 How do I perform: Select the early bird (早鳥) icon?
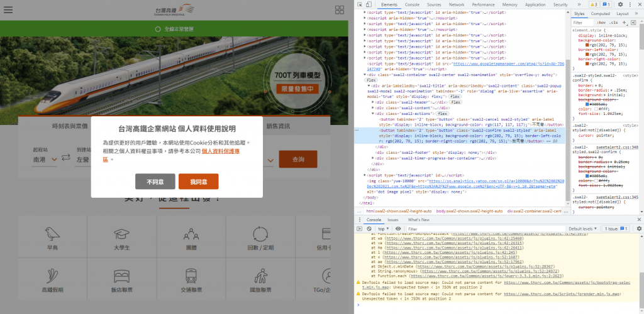pyautogui.click(x=53, y=239)
